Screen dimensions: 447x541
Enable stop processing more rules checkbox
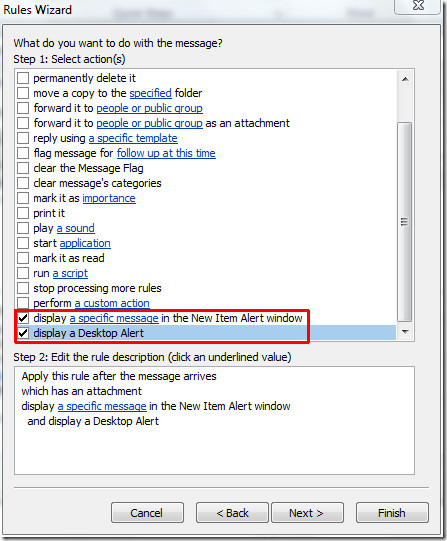click(x=23, y=288)
